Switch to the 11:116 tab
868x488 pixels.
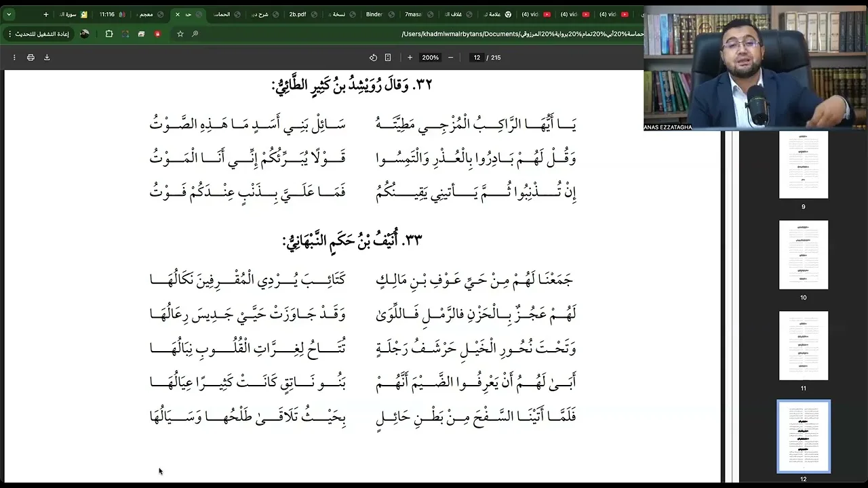click(x=111, y=14)
